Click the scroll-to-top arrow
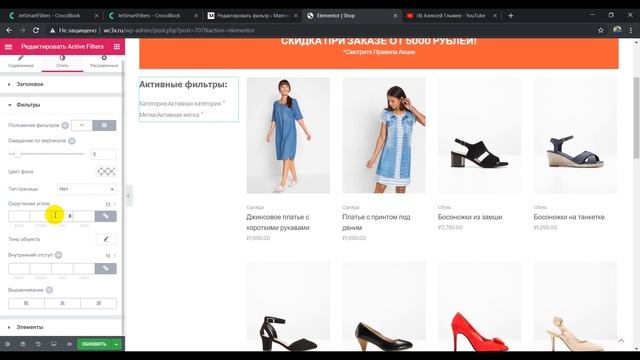 coord(621,341)
